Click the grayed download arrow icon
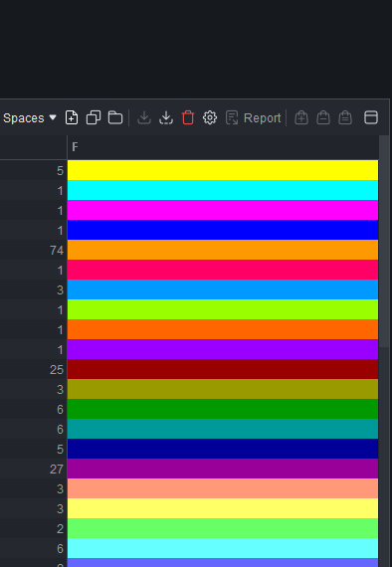392x567 pixels. pos(144,118)
